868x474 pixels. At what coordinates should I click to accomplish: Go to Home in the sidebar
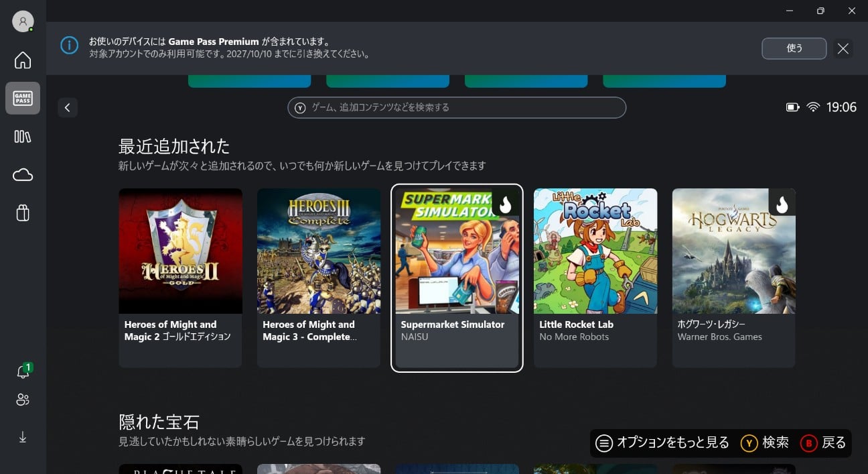pos(23,60)
